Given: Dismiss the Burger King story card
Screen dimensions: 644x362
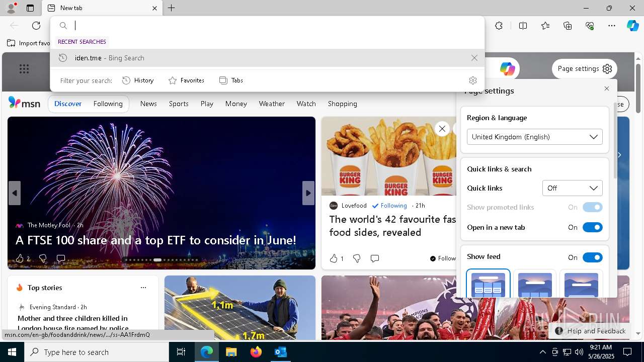Looking at the screenshot, I should pyautogui.click(x=442, y=129).
